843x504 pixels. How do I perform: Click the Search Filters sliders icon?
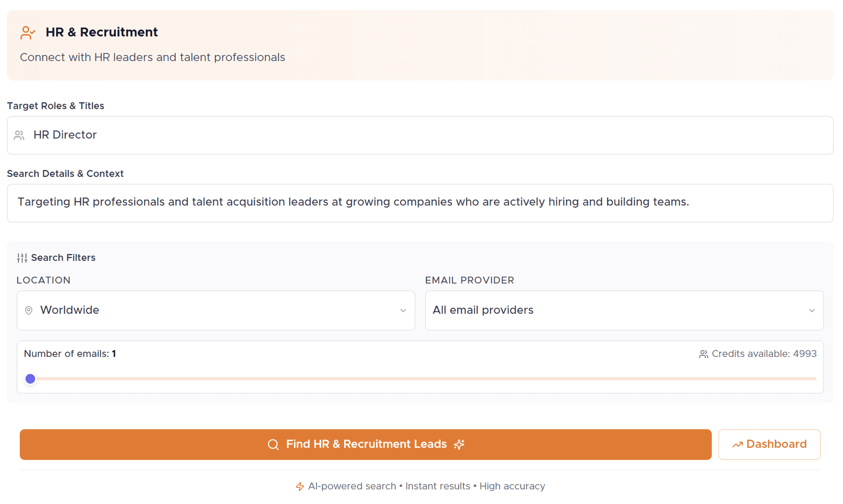22,258
